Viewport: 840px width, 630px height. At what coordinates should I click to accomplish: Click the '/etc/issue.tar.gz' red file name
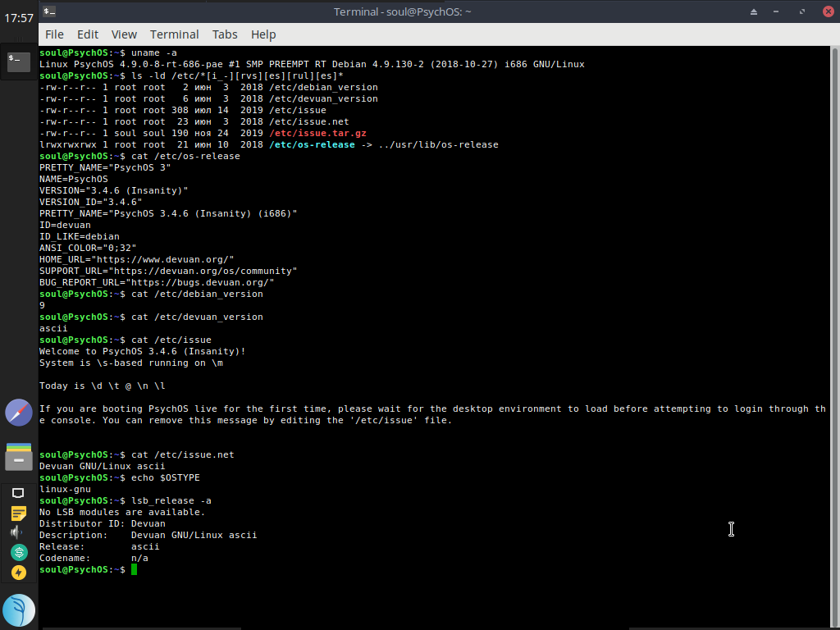(317, 133)
